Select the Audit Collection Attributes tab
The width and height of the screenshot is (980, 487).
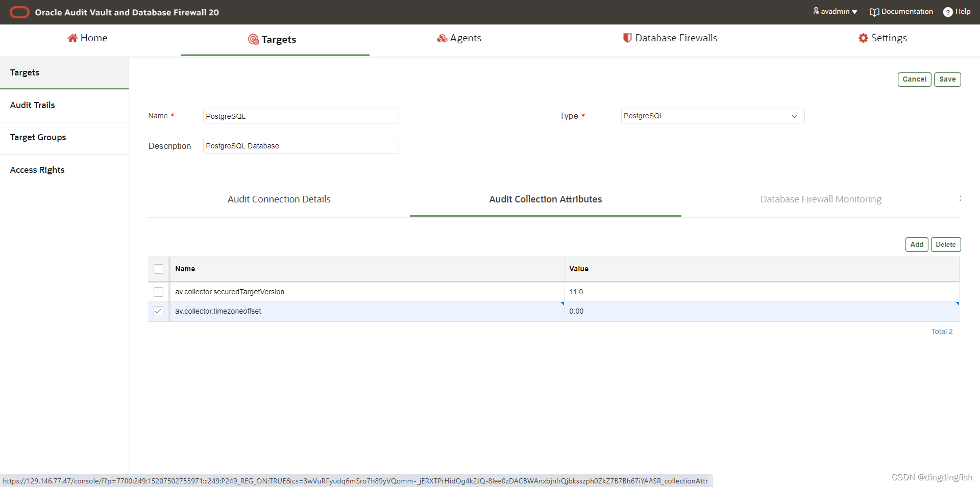click(546, 199)
